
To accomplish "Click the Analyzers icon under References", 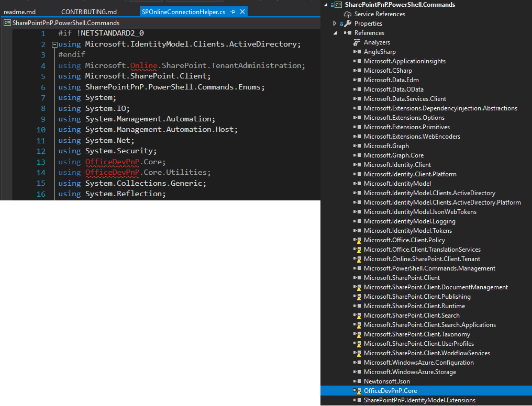I will tap(357, 42).
